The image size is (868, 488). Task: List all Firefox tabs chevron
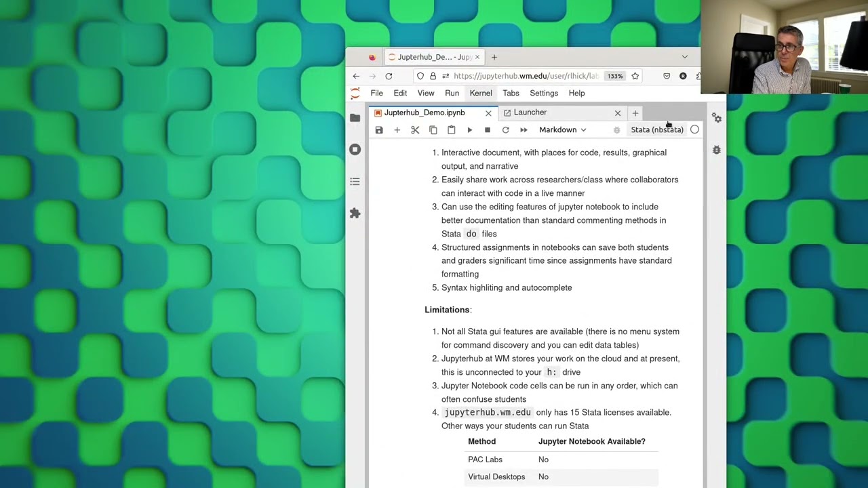point(684,57)
